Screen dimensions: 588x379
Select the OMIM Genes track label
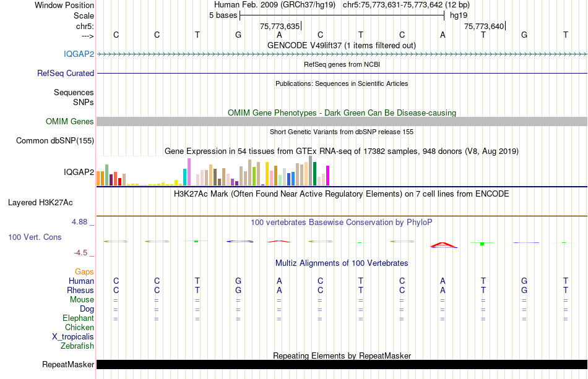pos(70,121)
